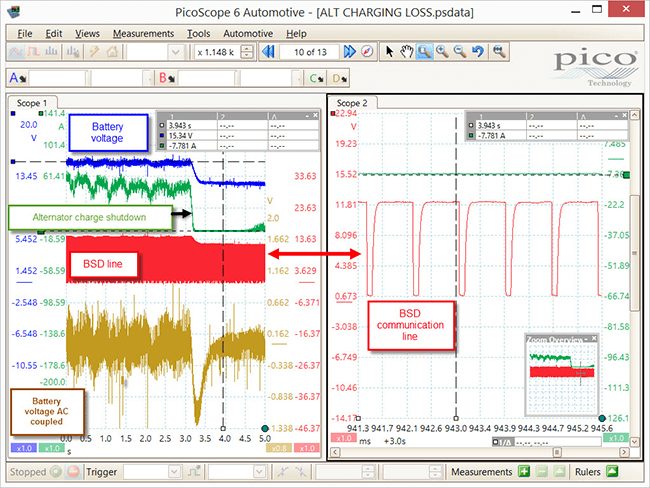Open the Automotive menu
650x488 pixels.
(248, 34)
